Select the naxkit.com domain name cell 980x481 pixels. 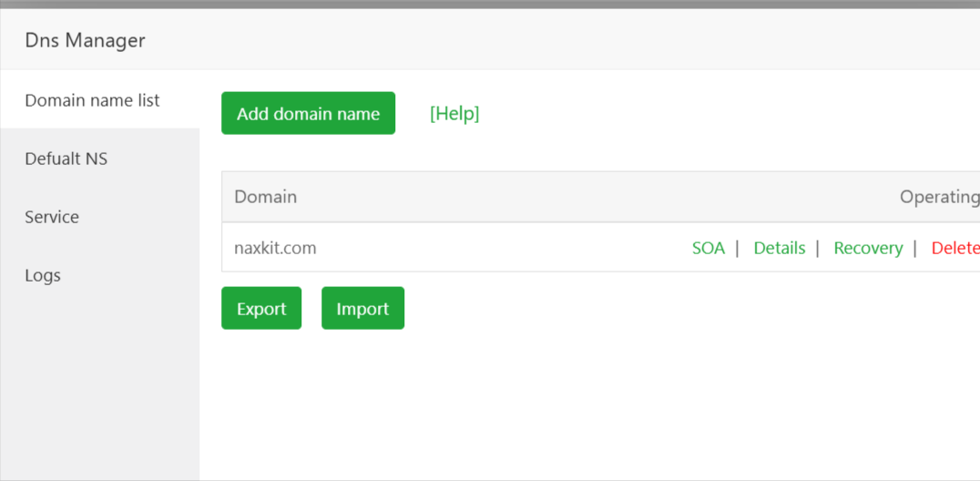click(x=275, y=248)
